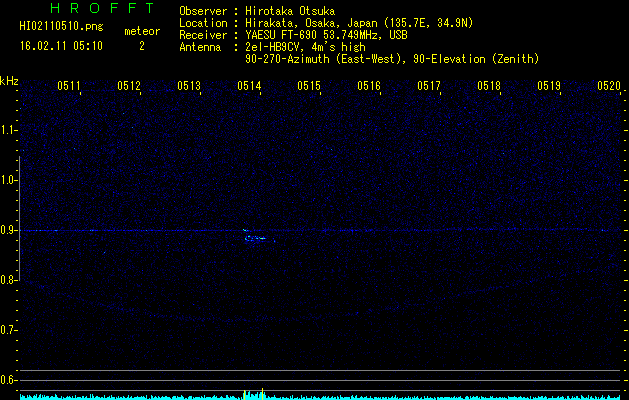Click the kHz axis unit label
The height and width of the screenshot is (400, 629).
[9, 81]
